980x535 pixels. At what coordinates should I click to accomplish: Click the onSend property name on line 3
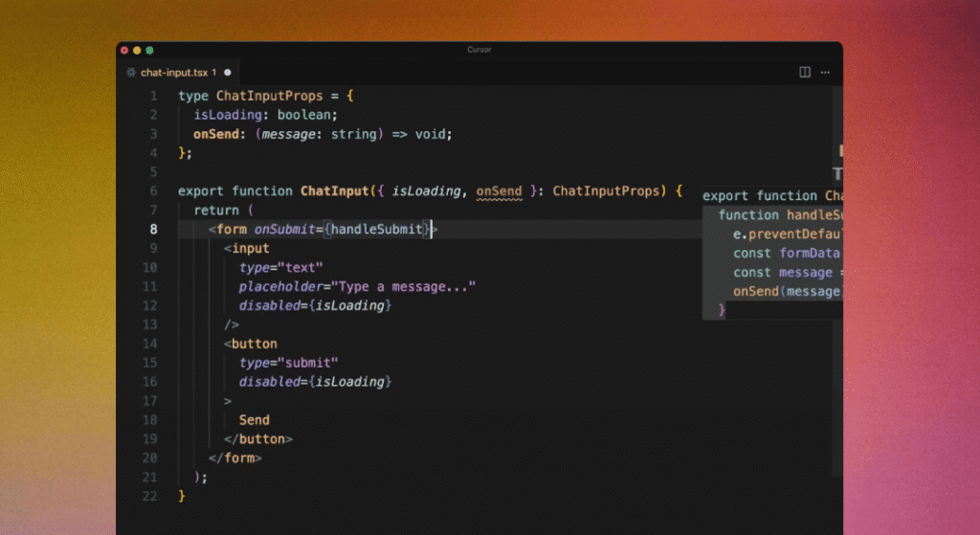coord(215,134)
